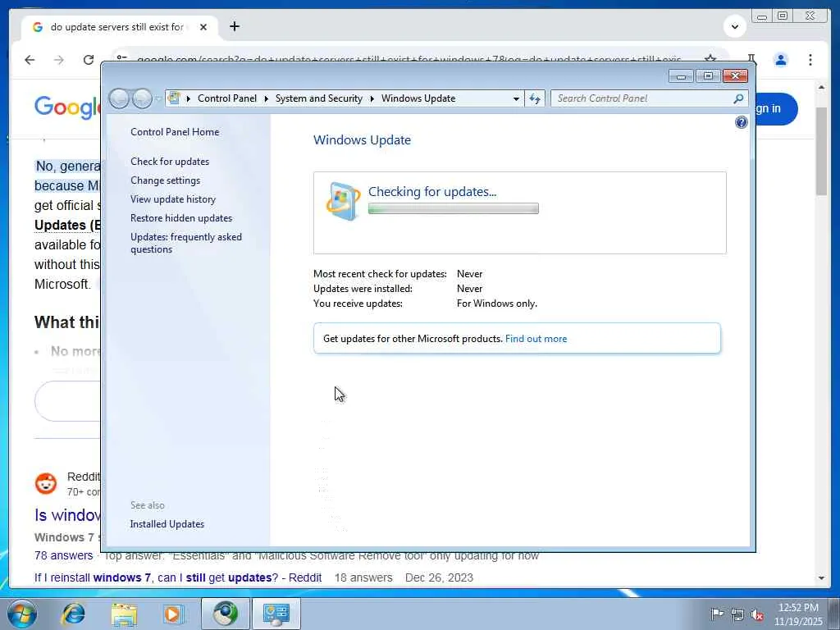Click the 'For Windows only.' value

click(496, 304)
